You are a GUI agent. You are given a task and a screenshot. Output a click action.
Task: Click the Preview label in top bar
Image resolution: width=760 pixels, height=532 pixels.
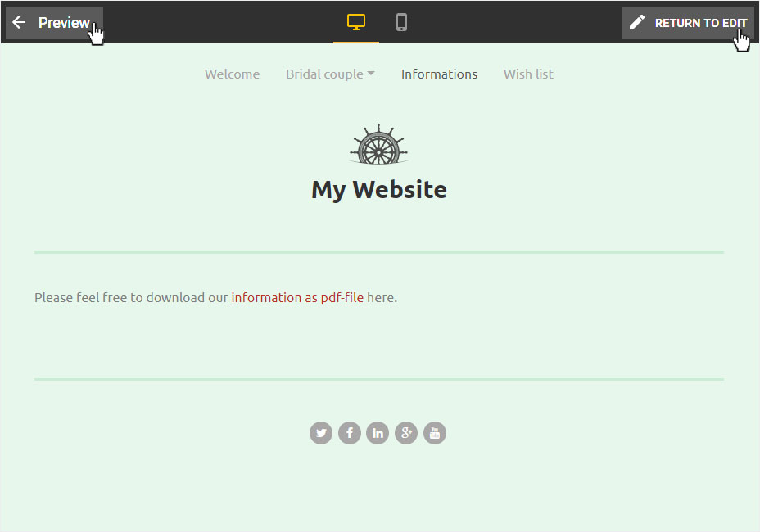[64, 23]
